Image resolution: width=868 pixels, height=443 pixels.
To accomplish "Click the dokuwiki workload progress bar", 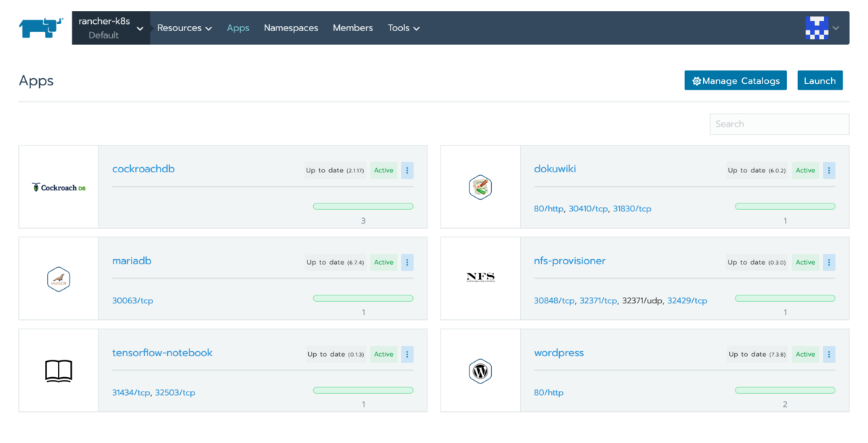I will pyautogui.click(x=785, y=206).
